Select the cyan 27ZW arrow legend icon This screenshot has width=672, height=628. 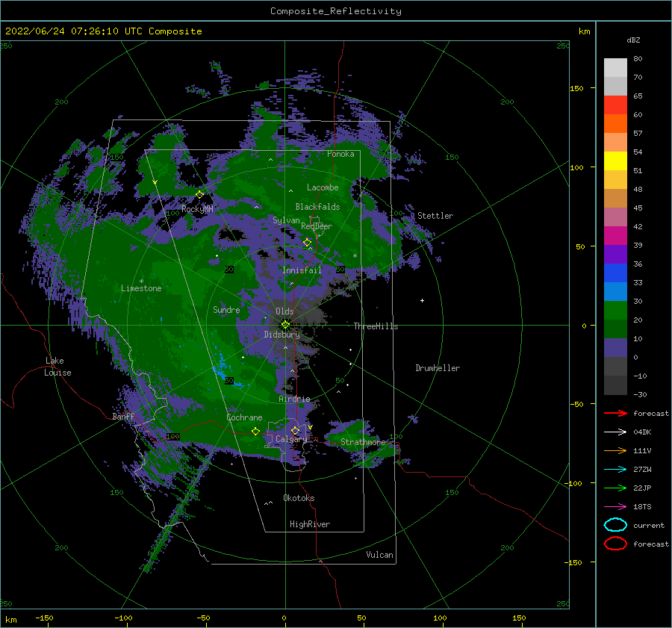click(x=615, y=470)
